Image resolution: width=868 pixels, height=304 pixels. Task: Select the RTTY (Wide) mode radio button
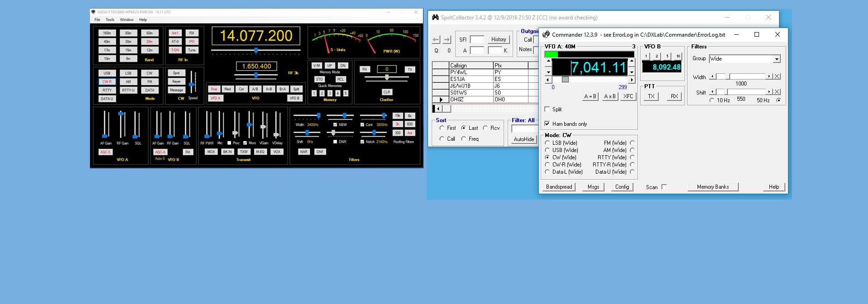[x=632, y=157]
